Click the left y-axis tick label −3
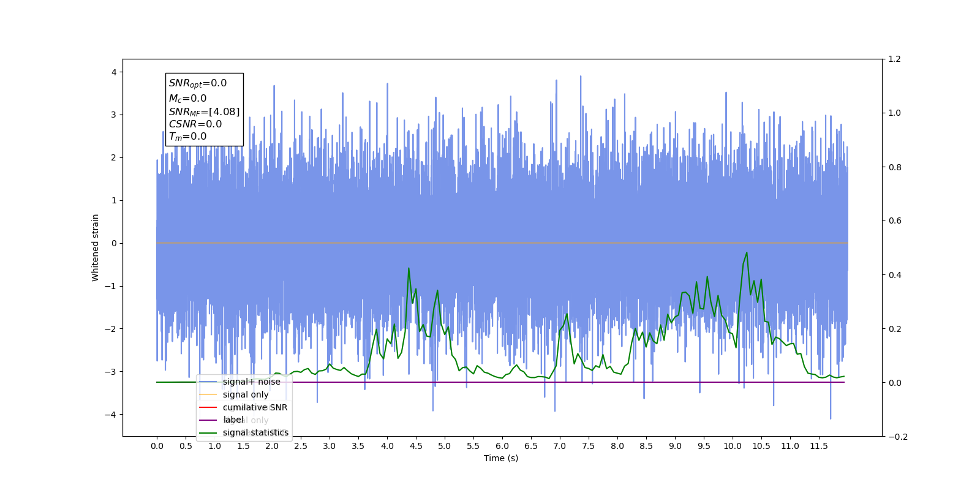Viewport: 980px width, 490px height. point(110,372)
